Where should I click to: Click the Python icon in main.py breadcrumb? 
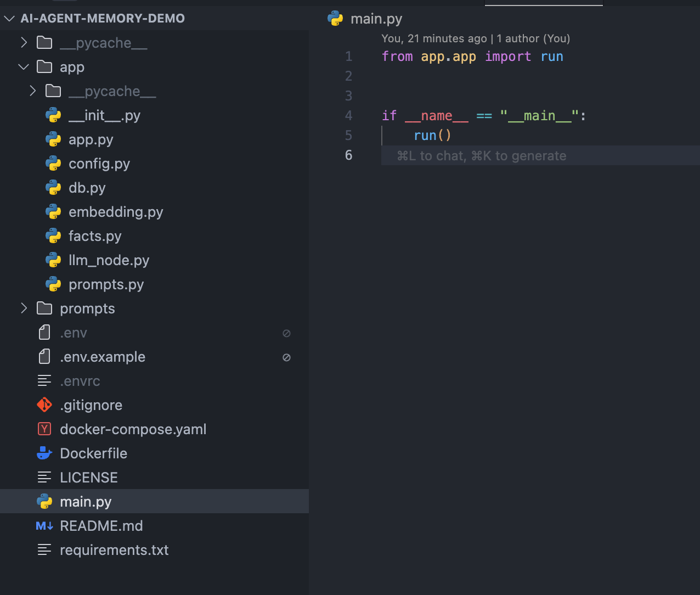tap(335, 19)
